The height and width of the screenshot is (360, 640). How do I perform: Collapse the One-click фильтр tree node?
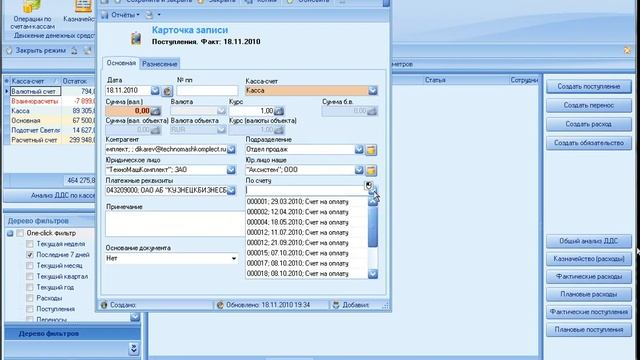tap(10, 233)
